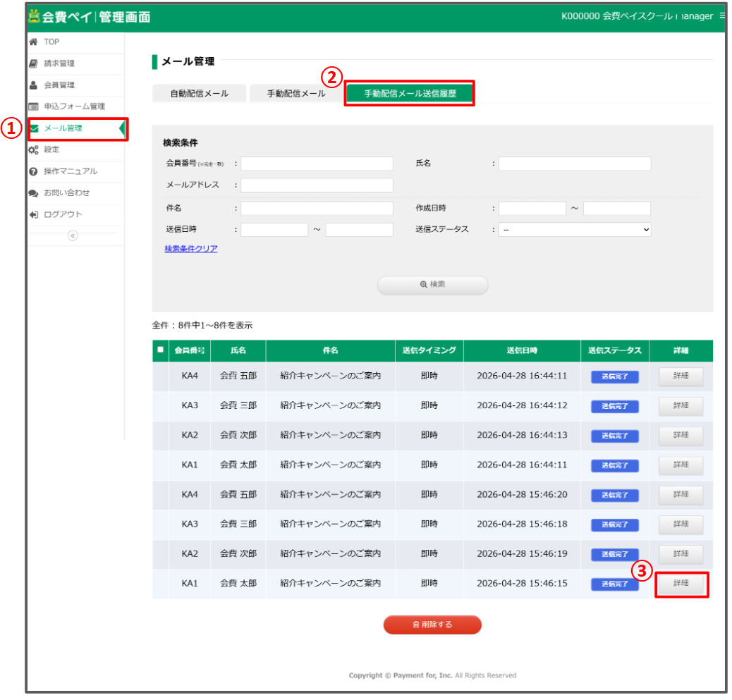
Task: Switch to the 自動配信メール tab
Action: (x=200, y=94)
